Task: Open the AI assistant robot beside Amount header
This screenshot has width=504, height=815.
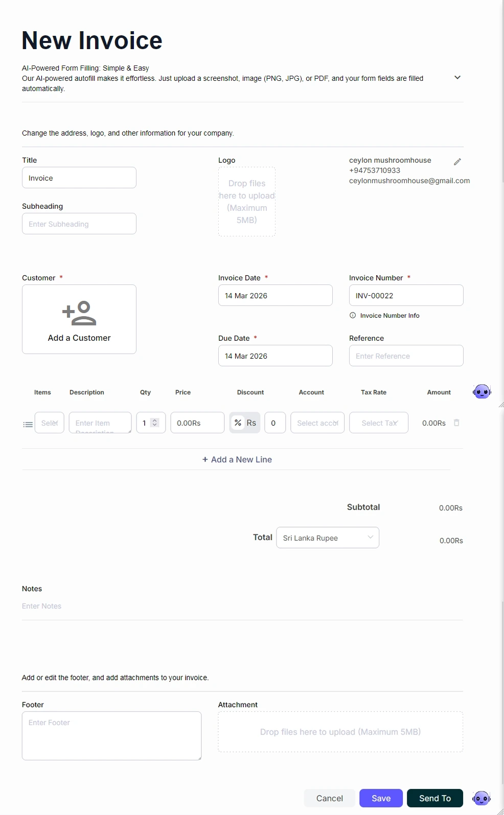Action: [482, 392]
